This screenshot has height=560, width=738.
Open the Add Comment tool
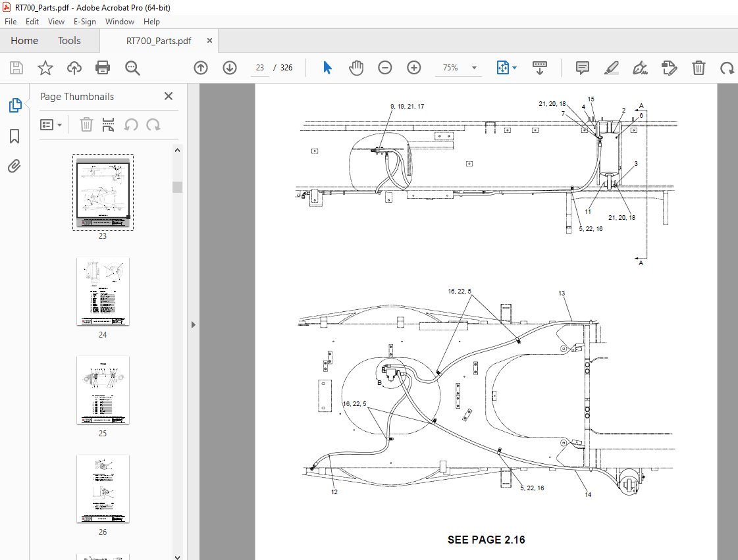[x=582, y=68]
